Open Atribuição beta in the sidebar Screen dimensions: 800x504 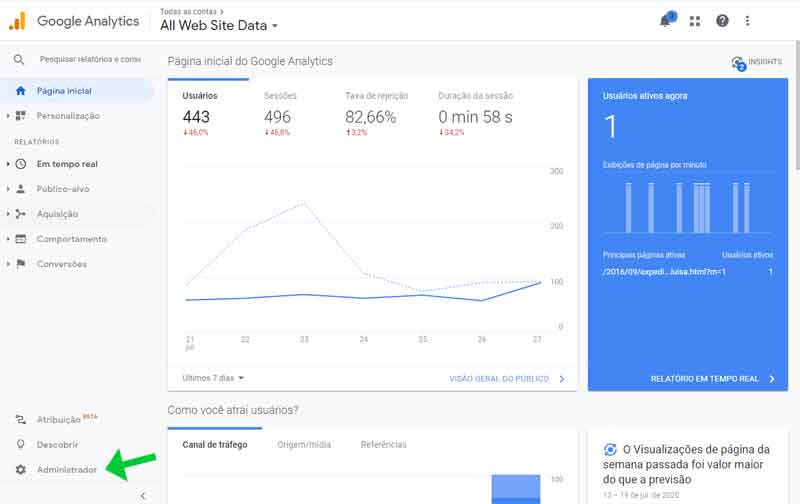[x=67, y=419]
